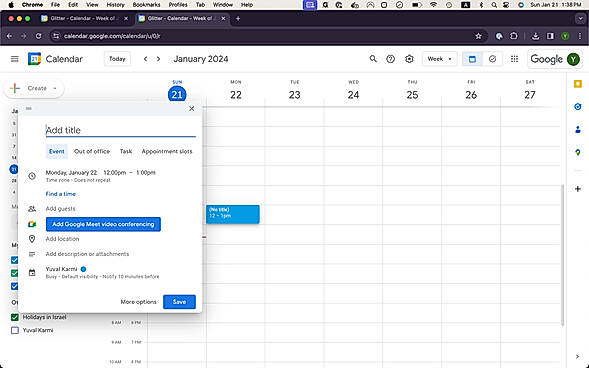Viewport: 589px width, 368px height.
Task: Open Google Tasks side panel icon
Action: (x=578, y=107)
